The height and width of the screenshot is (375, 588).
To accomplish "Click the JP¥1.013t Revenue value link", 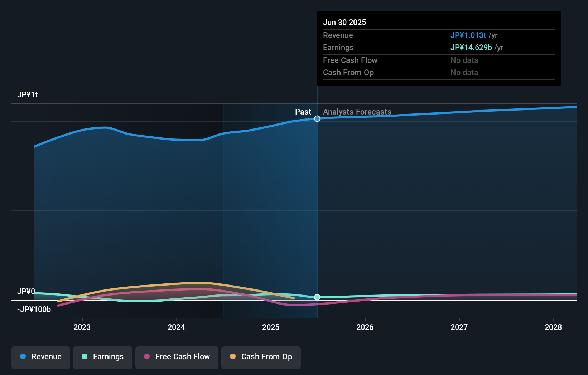I will tap(468, 35).
